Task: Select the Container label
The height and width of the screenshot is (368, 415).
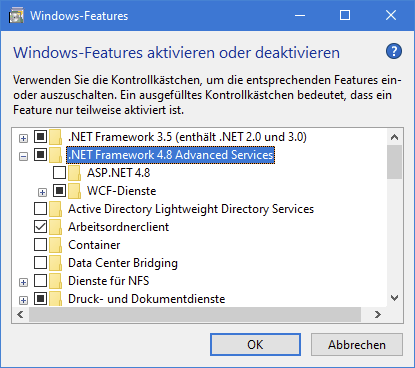Action: 94,245
